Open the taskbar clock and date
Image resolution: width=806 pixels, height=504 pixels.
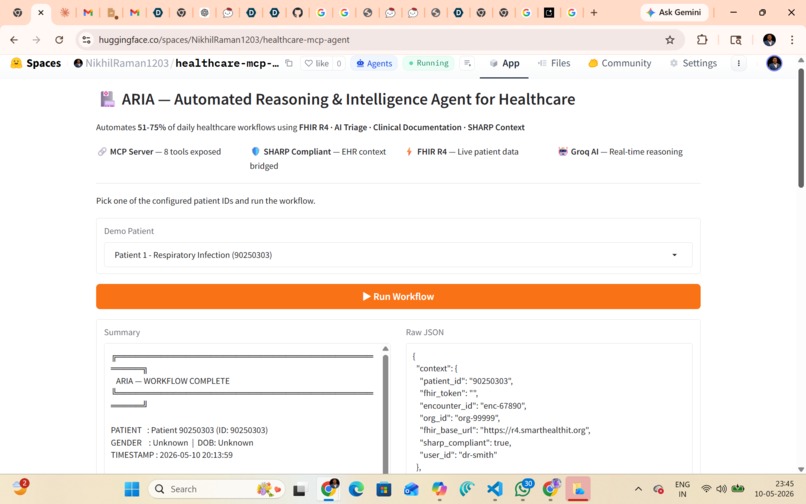774,489
